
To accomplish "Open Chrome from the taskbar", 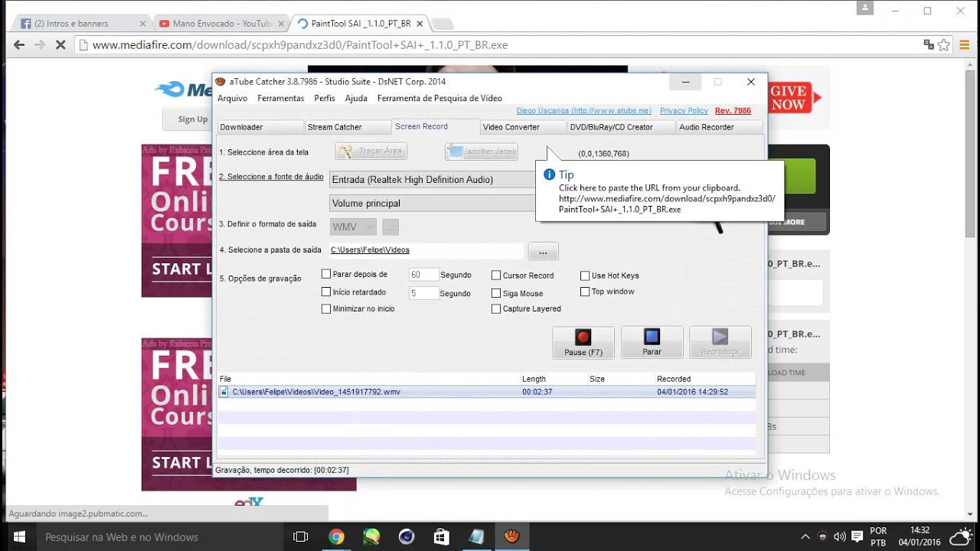I will click(x=336, y=537).
